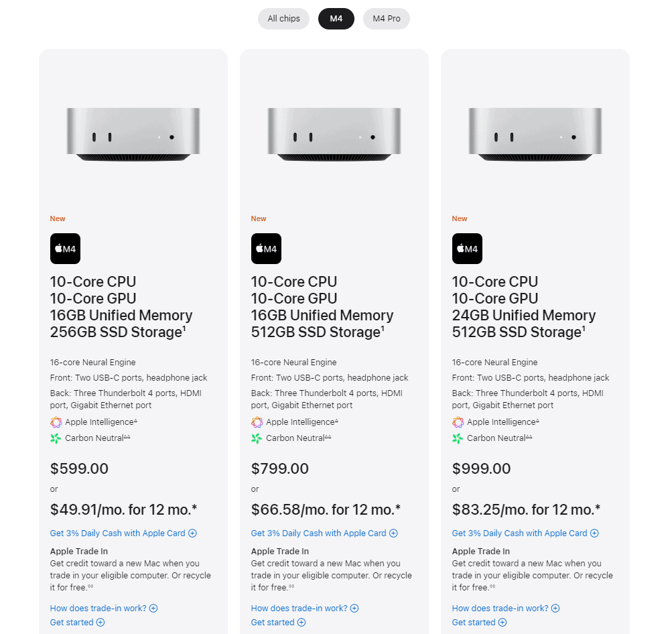The width and height of the screenshot is (672, 634).
Task: Select the M4 chip filter tab
Action: (x=336, y=19)
